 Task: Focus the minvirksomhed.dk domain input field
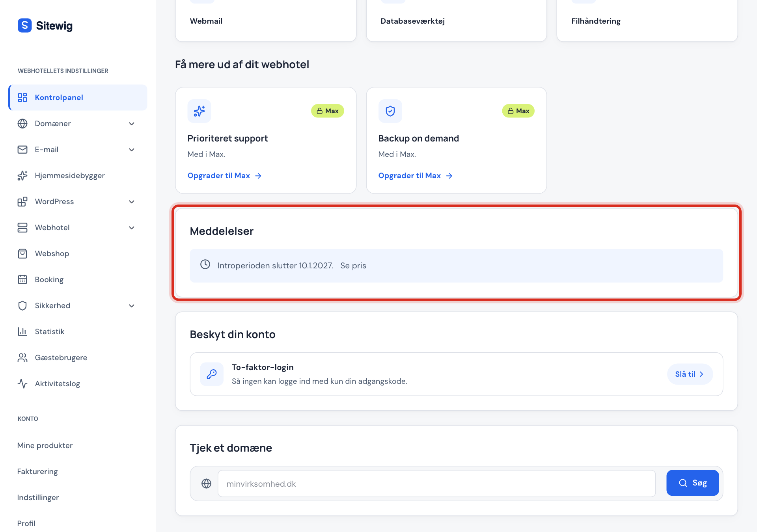[436, 484]
